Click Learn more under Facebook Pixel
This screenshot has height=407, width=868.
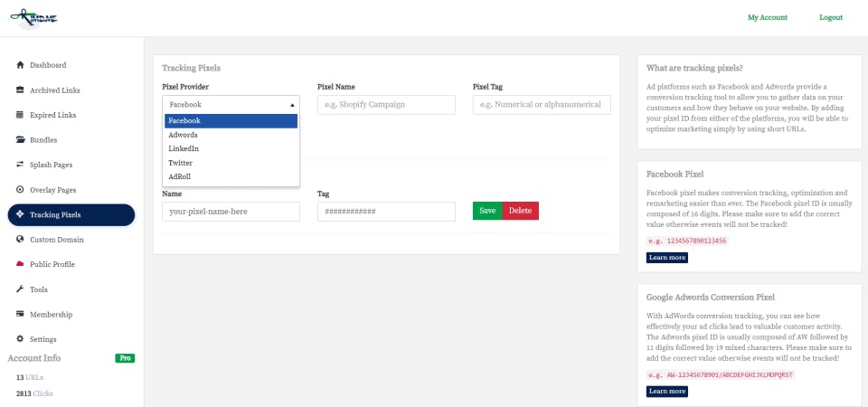(x=666, y=258)
